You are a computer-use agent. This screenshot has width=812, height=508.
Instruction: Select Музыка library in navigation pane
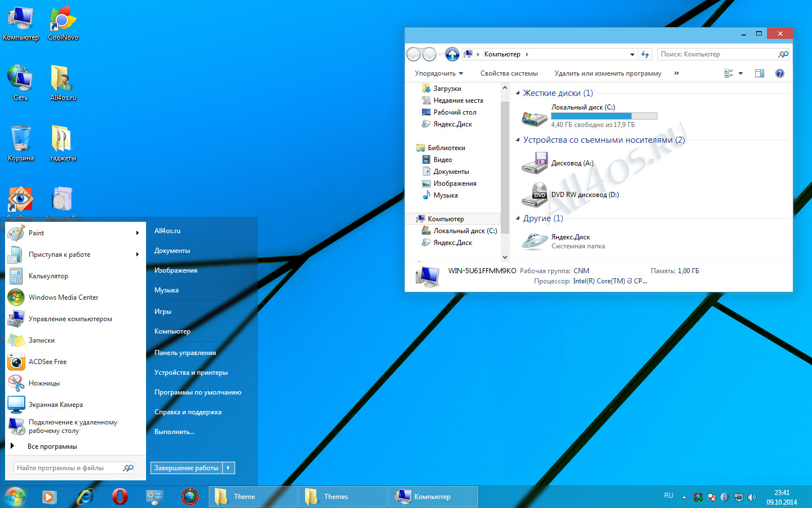click(x=445, y=195)
